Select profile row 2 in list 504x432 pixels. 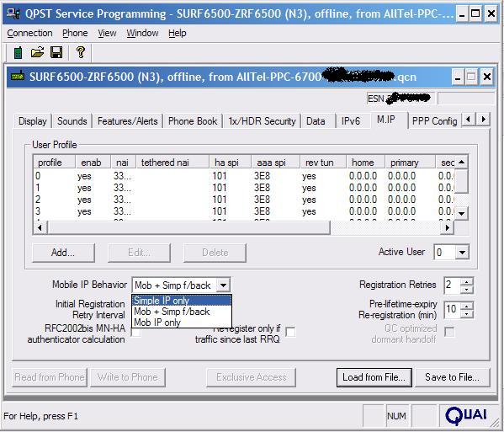[x=243, y=200]
